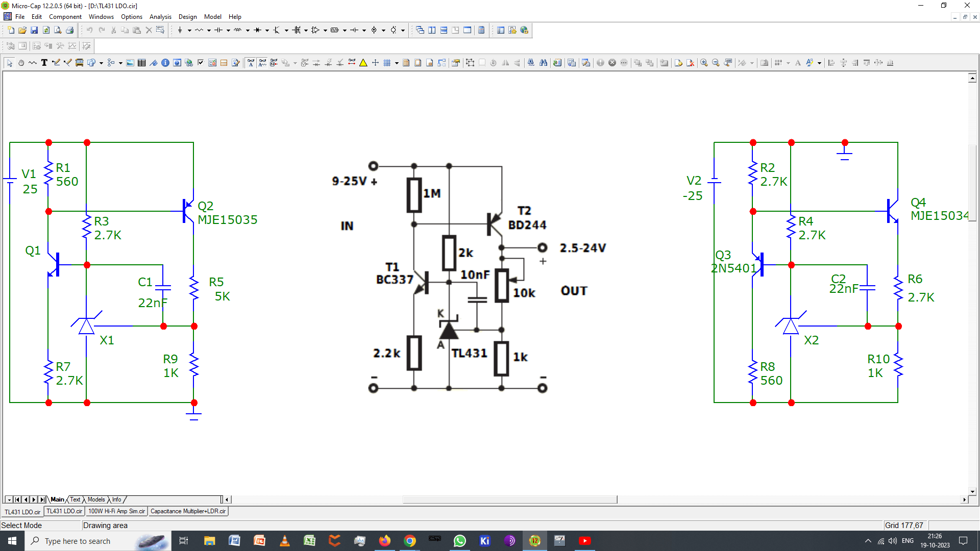Open the diode component dropdown arrow
980x551 pixels.
click(267, 30)
